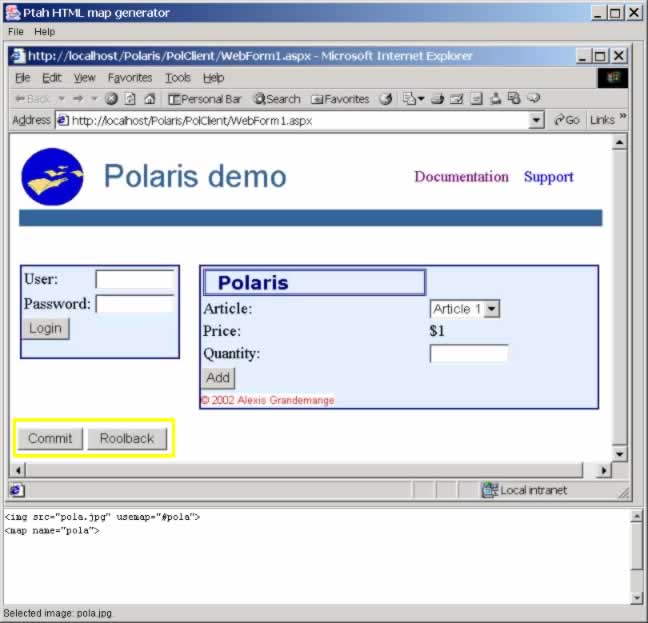Screen dimensions: 648x623
Task: Click the 'map name="pola"' code line
Action: click(52, 531)
